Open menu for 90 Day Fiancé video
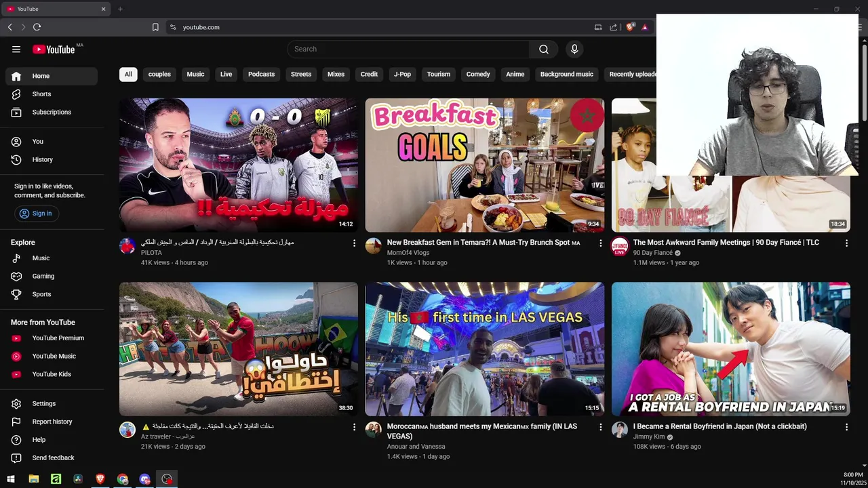The height and width of the screenshot is (488, 868). (846, 243)
